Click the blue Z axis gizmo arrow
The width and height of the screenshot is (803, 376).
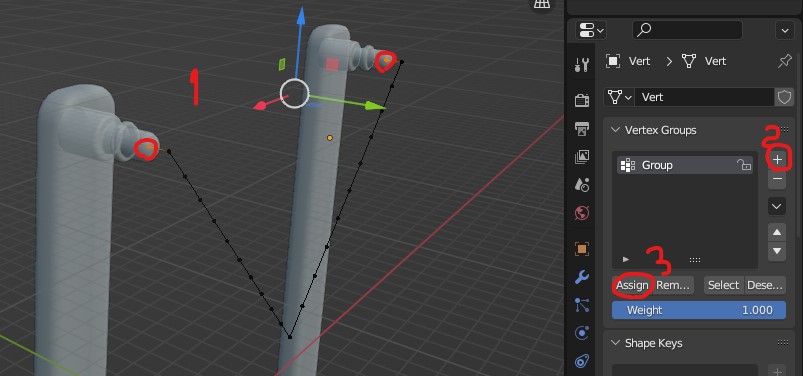[x=301, y=17]
